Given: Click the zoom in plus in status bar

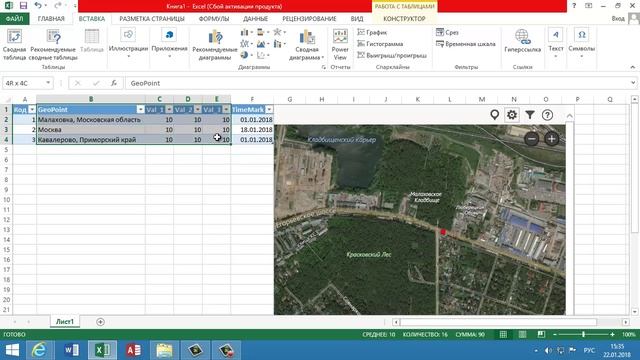Looking at the screenshot, I should click(x=612, y=335).
